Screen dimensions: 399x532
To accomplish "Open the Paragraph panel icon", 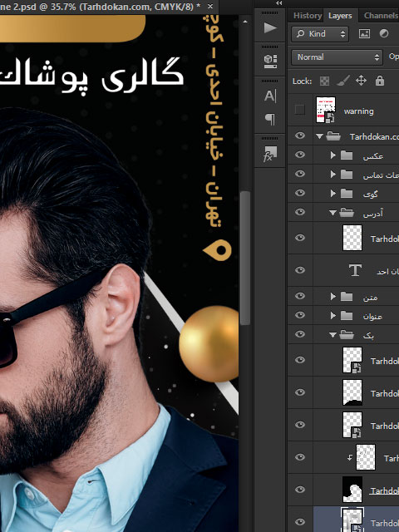I will tap(270, 119).
